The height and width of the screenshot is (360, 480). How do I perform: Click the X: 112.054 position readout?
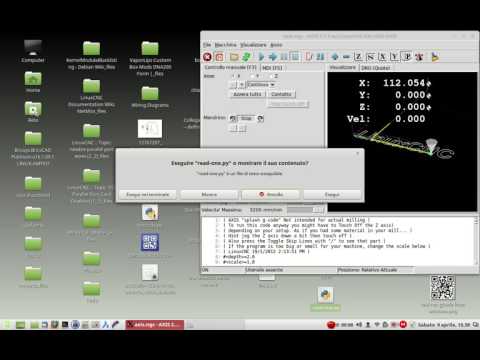pyautogui.click(x=395, y=83)
